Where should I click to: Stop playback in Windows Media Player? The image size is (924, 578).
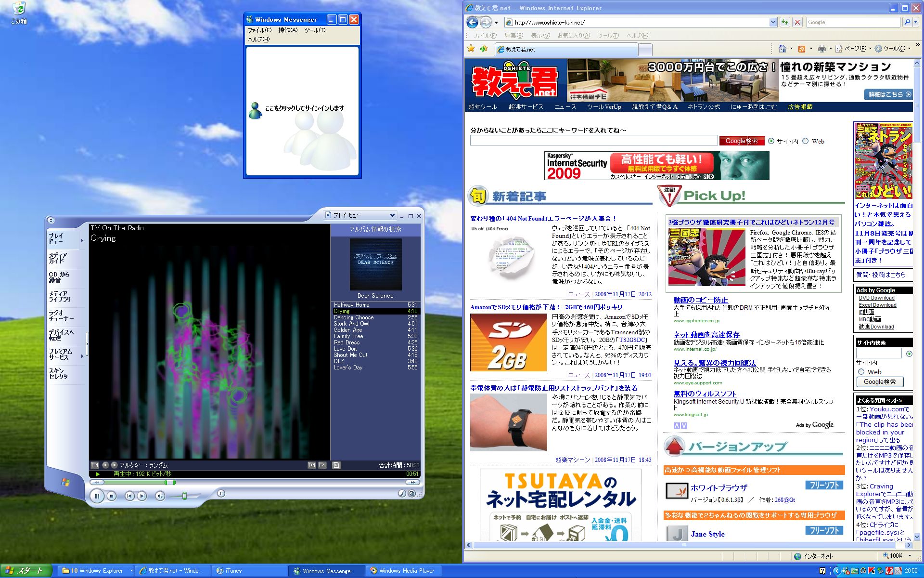pos(112,496)
